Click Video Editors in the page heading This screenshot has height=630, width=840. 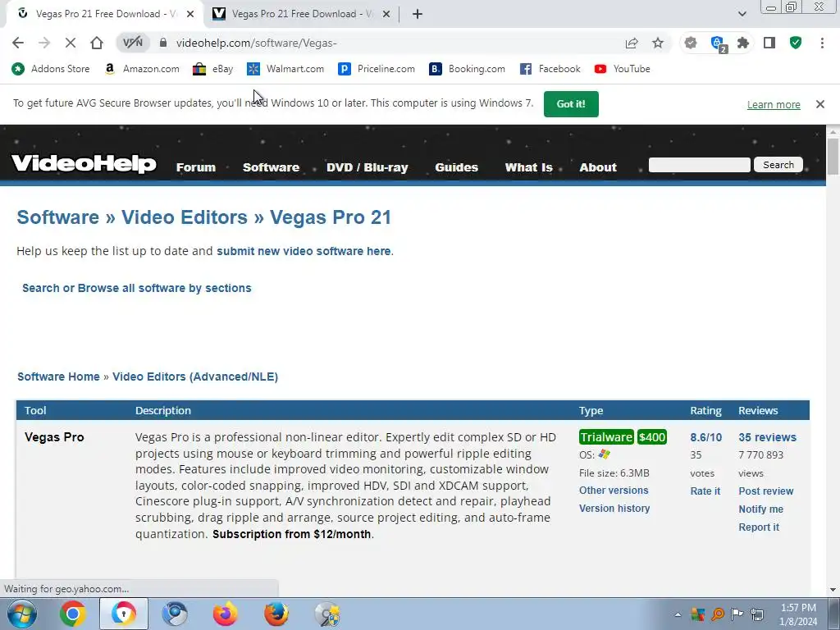(x=185, y=217)
